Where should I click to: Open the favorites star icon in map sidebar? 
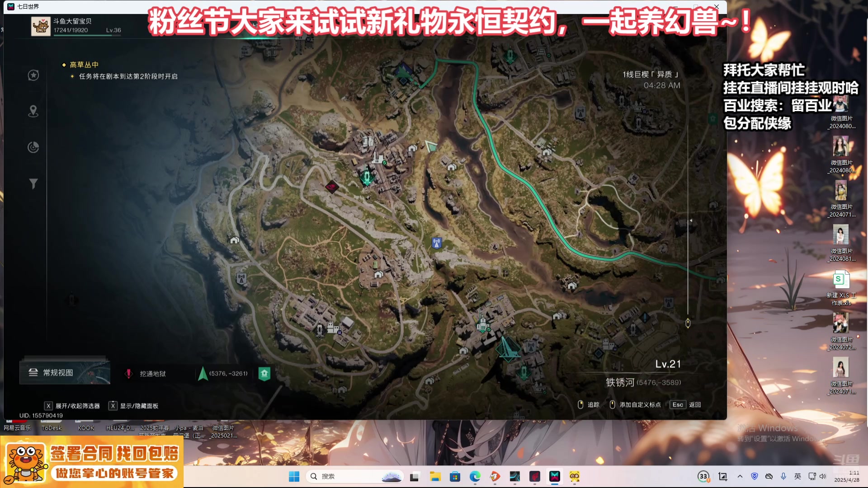tap(33, 75)
